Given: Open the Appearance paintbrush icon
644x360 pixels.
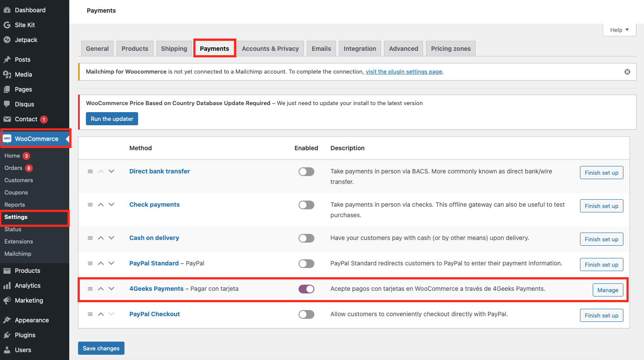Looking at the screenshot, I should point(7,320).
